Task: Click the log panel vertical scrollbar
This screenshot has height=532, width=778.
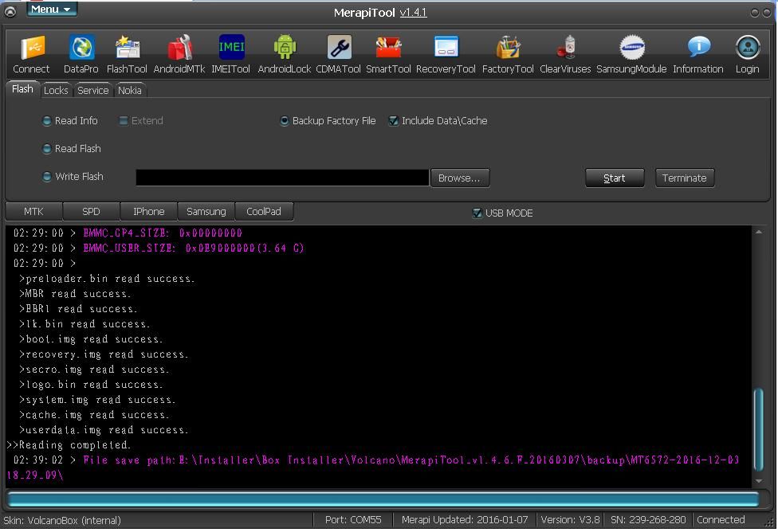Action: (758, 430)
